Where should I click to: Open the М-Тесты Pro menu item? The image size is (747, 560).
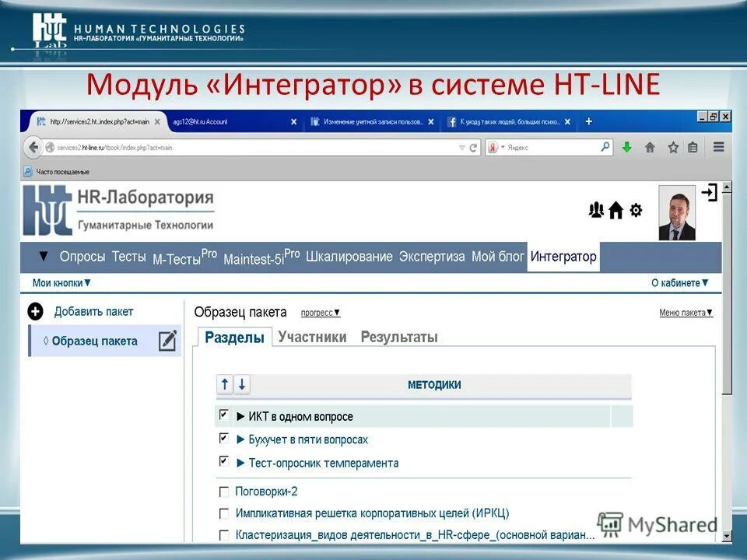click(x=185, y=257)
